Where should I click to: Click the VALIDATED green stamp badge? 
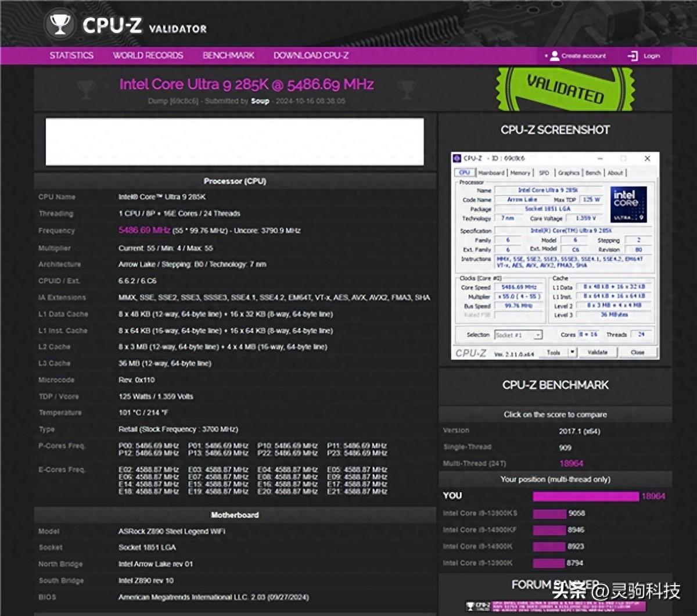pos(564,90)
